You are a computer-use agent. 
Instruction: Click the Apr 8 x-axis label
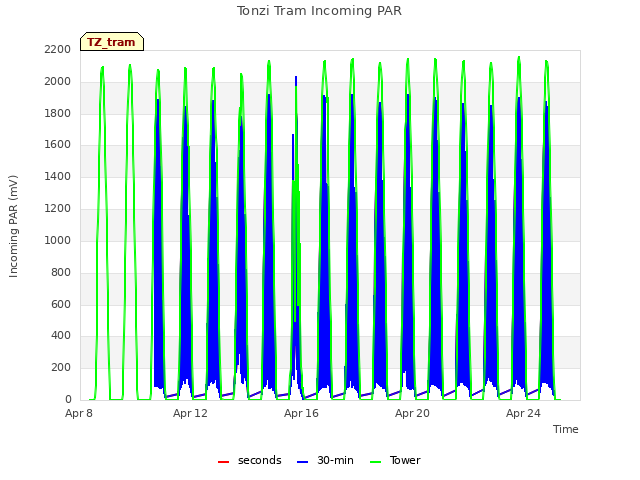coord(79,413)
